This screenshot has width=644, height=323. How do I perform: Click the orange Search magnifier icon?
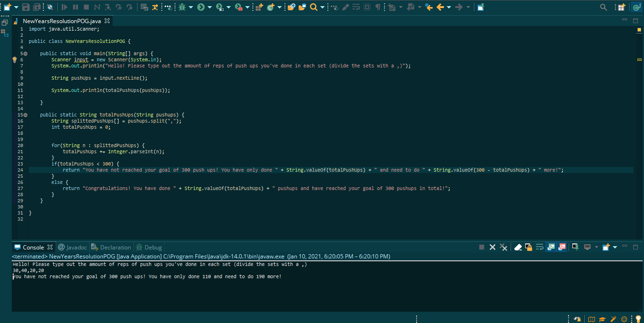click(313, 7)
